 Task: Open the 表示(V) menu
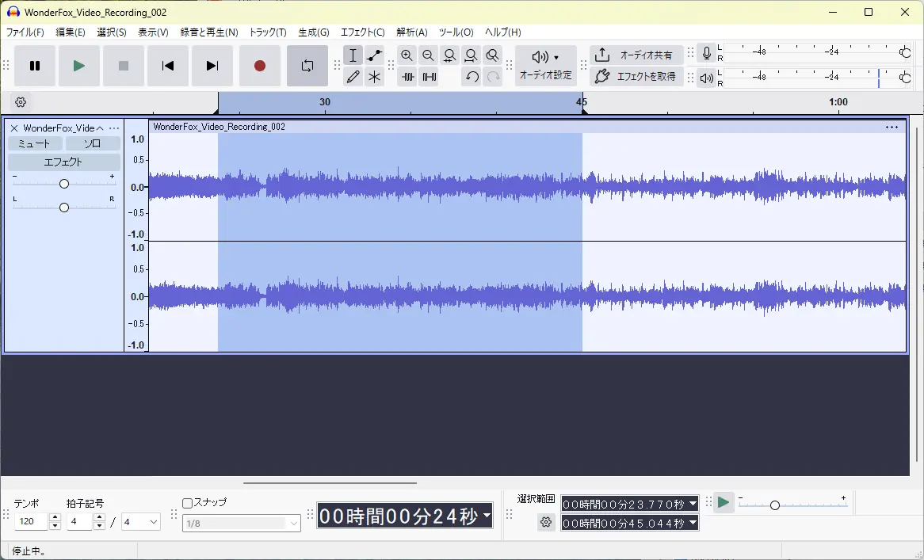pos(153,32)
